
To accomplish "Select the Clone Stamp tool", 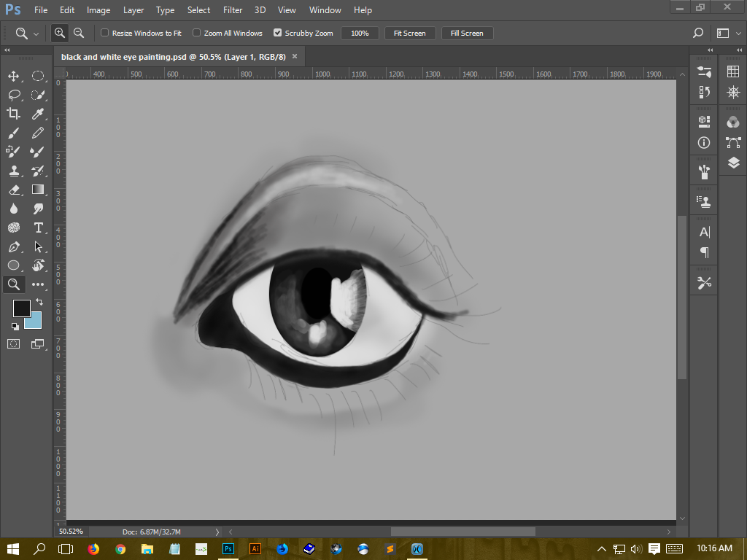I will 14,170.
